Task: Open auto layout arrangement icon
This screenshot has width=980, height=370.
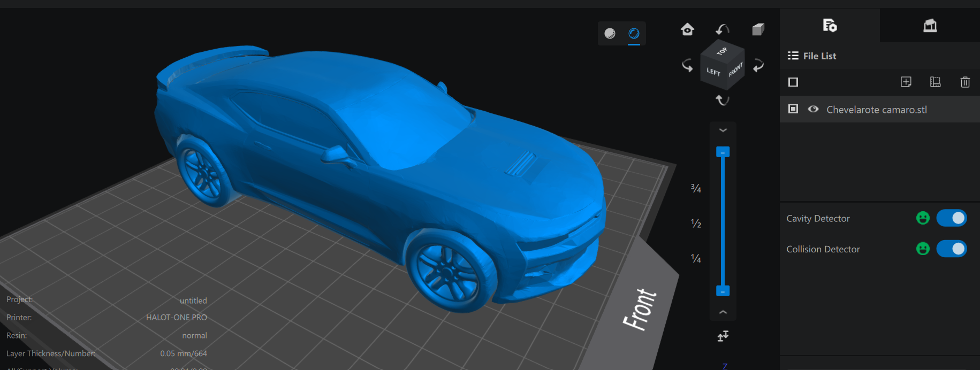Action: 935,82
